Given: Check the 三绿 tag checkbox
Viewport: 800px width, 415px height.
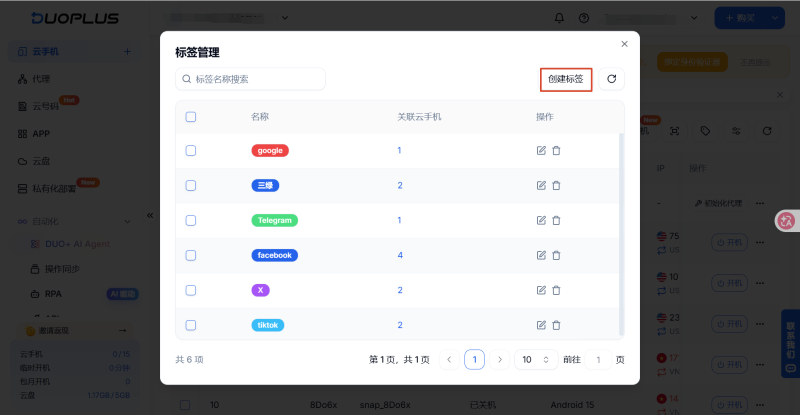Looking at the screenshot, I should 191,185.
